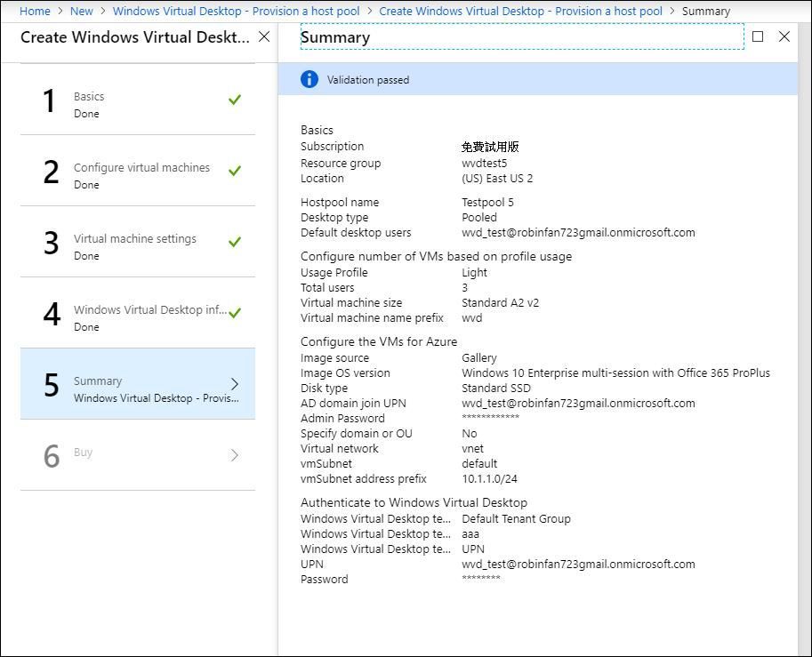The image size is (812, 657).
Task: Open step 2 Configure virtual machines
Action: coord(138,171)
